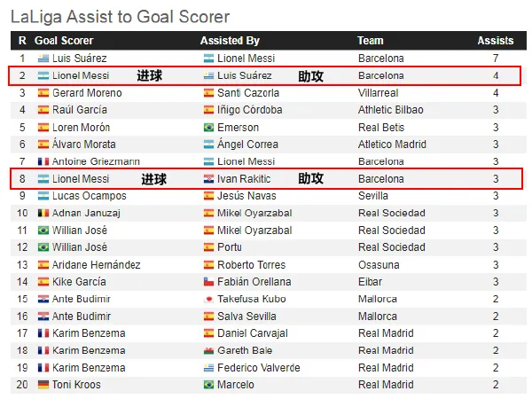This screenshot has width=532, height=399.
Task: Sort table by the Assists column header
Action: point(495,41)
